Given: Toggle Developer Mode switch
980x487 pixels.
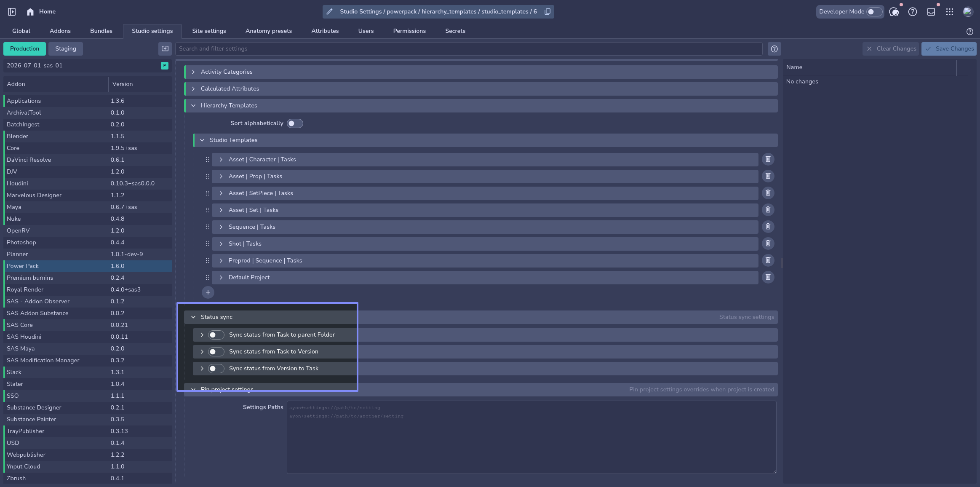Looking at the screenshot, I should pos(874,12).
